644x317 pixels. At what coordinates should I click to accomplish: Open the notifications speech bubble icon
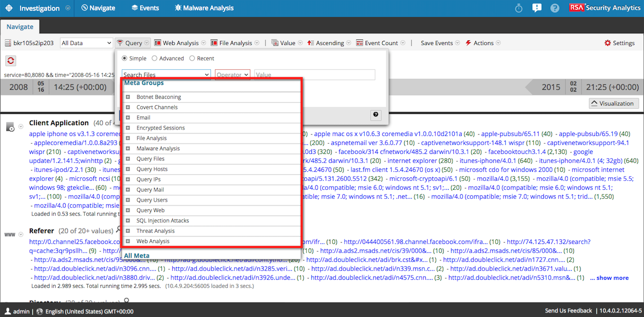point(537,8)
